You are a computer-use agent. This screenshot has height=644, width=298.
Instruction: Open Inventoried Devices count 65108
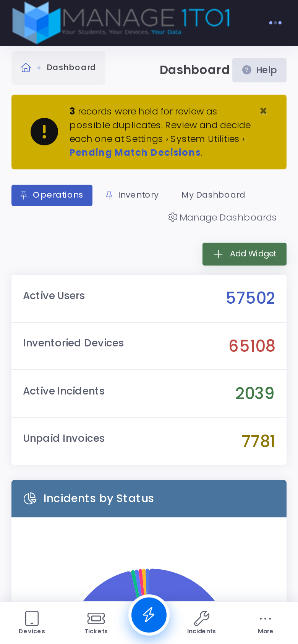(252, 346)
